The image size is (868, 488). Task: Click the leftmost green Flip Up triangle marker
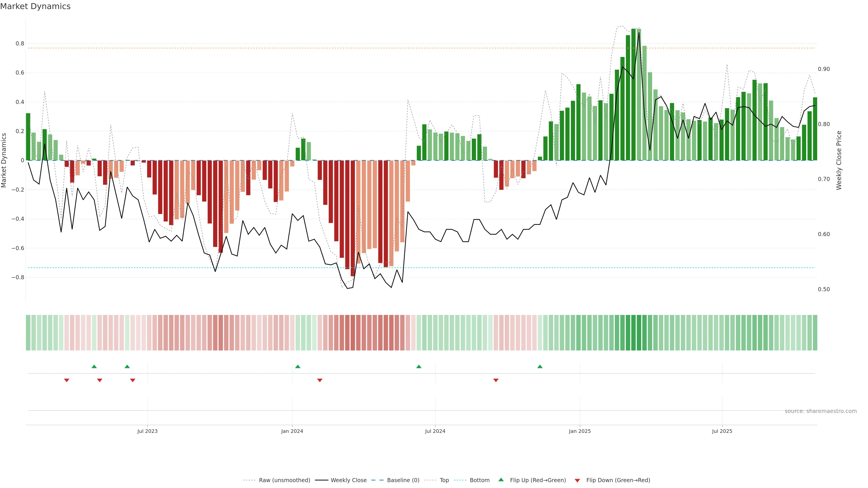click(94, 366)
